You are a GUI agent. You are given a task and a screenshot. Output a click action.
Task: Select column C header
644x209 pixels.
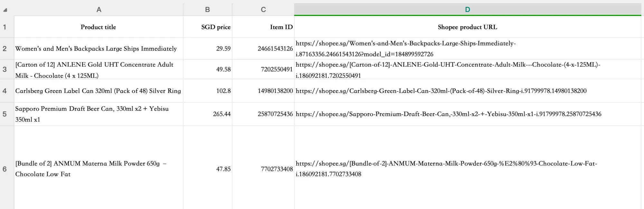(263, 10)
